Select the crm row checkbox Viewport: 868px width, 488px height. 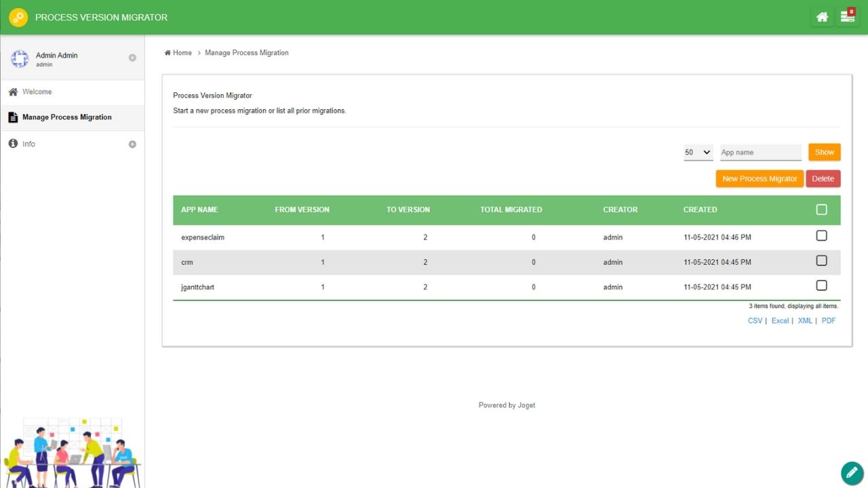pos(821,261)
